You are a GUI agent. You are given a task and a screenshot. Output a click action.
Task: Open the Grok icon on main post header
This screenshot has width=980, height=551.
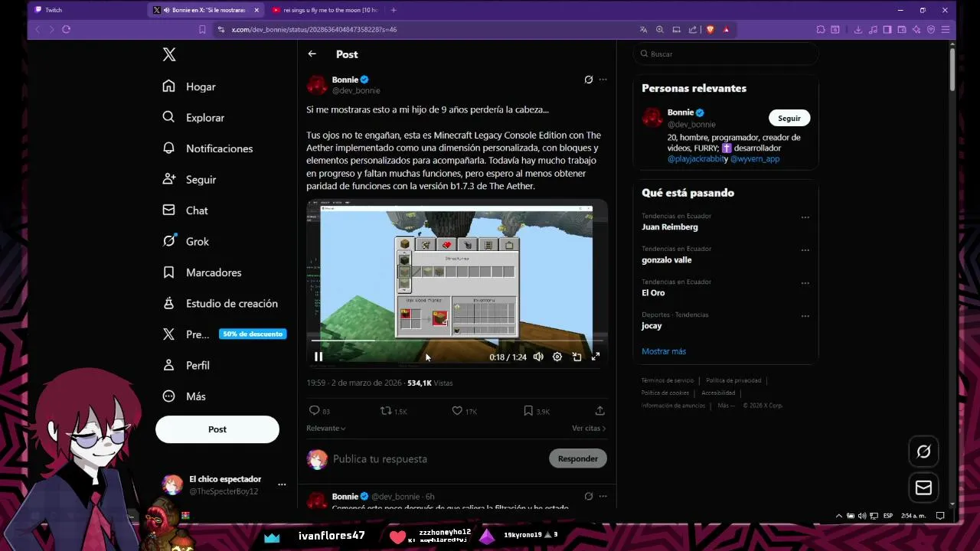[588, 80]
